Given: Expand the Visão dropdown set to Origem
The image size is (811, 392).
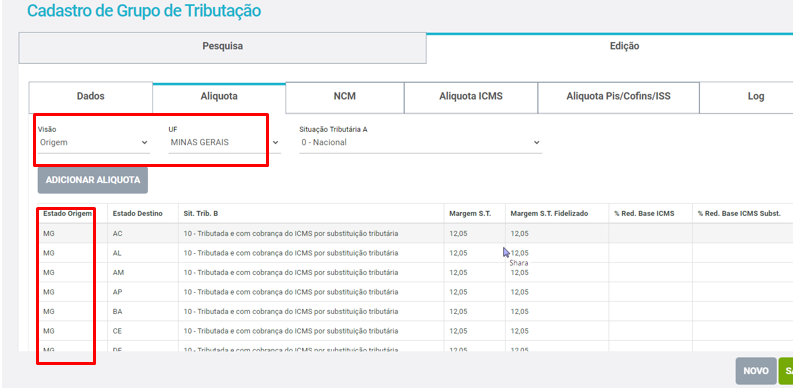Looking at the screenshot, I should click(x=94, y=143).
